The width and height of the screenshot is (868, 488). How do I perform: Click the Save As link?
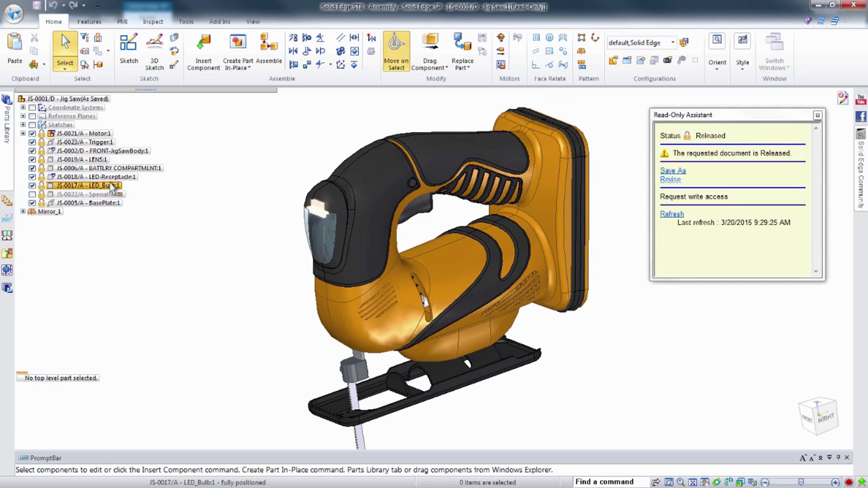click(673, 170)
